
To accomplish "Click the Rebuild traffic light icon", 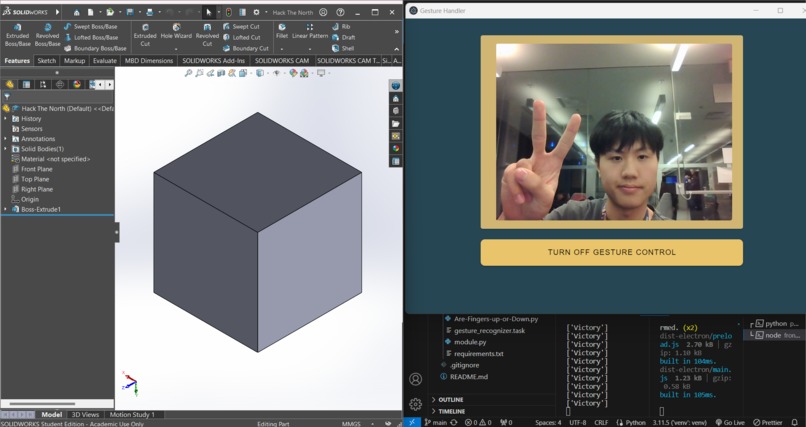I will pos(229,12).
